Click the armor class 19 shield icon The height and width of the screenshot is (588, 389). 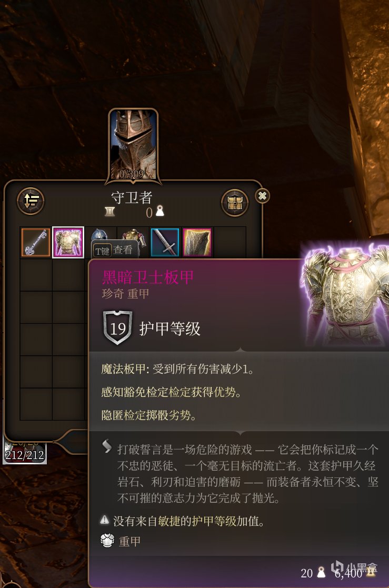[x=117, y=328]
